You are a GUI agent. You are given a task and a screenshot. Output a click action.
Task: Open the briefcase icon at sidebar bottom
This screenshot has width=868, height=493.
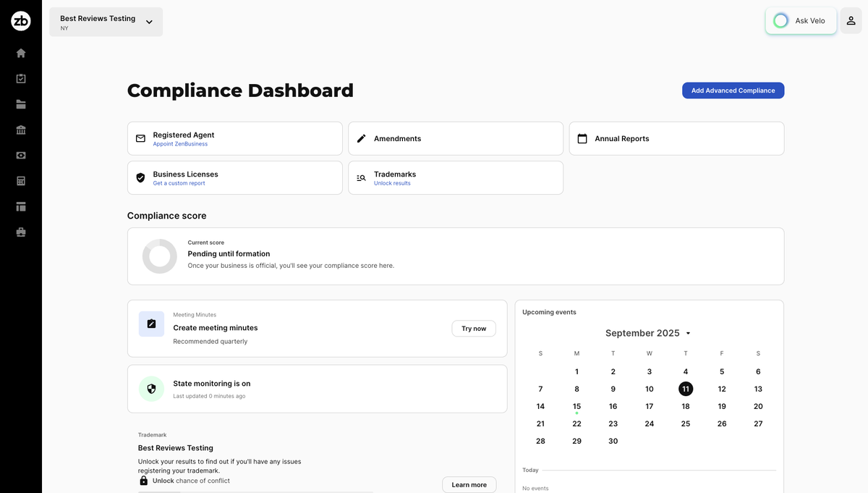click(20, 232)
